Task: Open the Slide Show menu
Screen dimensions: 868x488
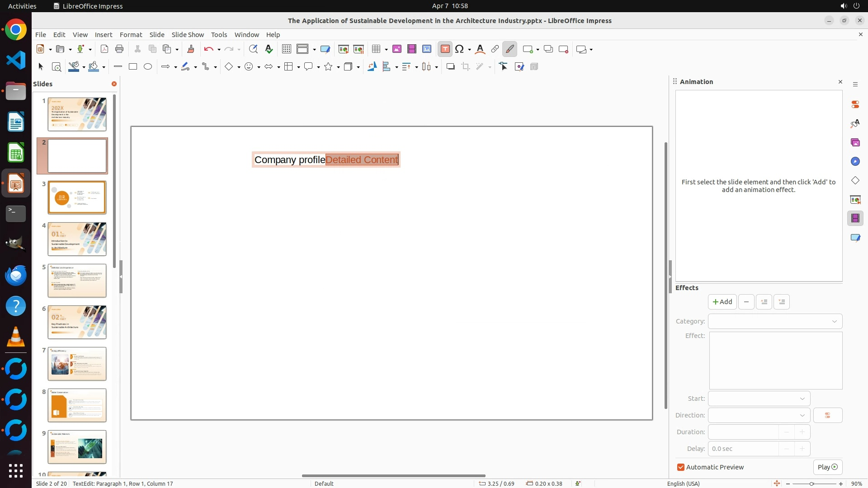Action: (188, 35)
